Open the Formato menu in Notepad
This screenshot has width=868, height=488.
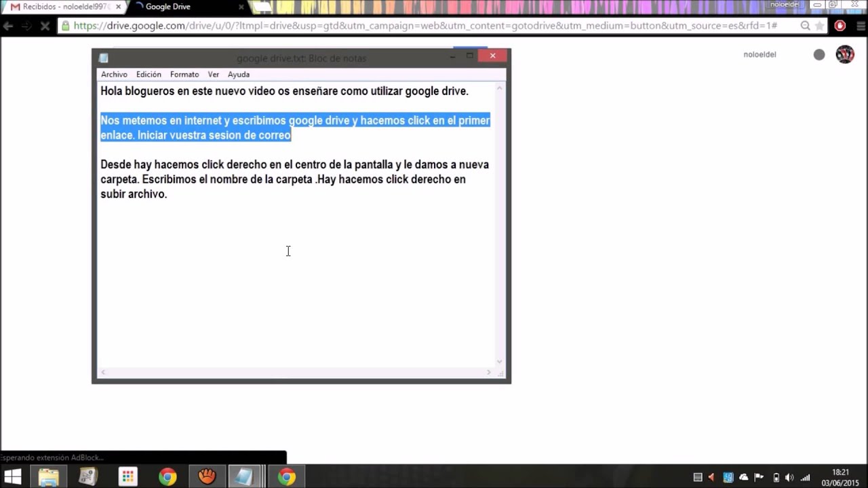click(x=184, y=75)
